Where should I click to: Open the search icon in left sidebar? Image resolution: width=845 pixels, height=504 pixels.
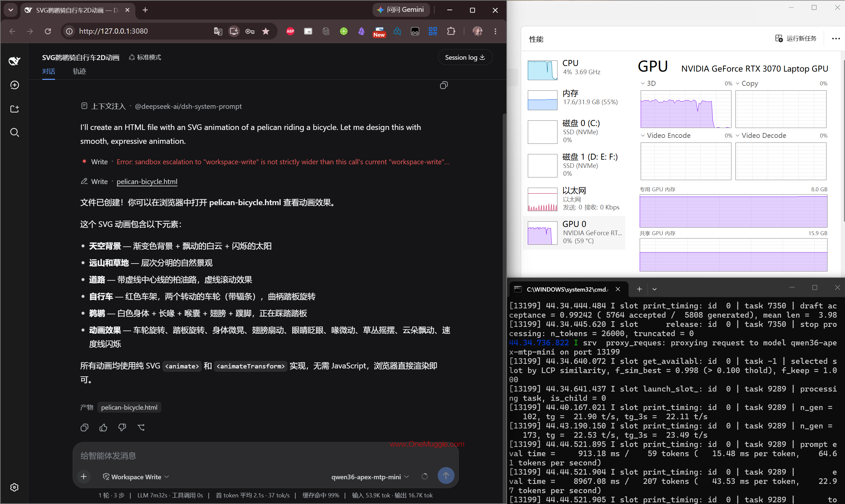[x=14, y=133]
